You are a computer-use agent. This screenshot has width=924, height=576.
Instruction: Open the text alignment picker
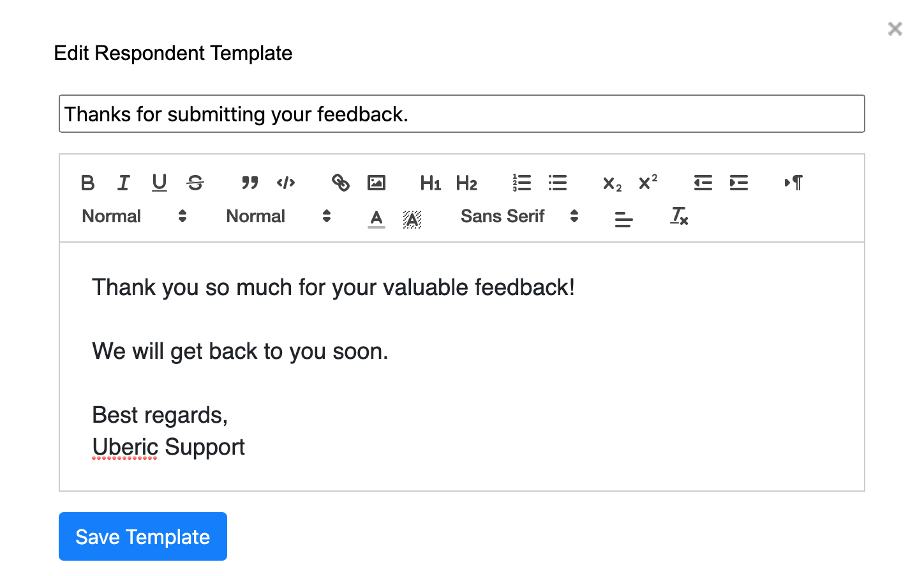[x=624, y=218]
